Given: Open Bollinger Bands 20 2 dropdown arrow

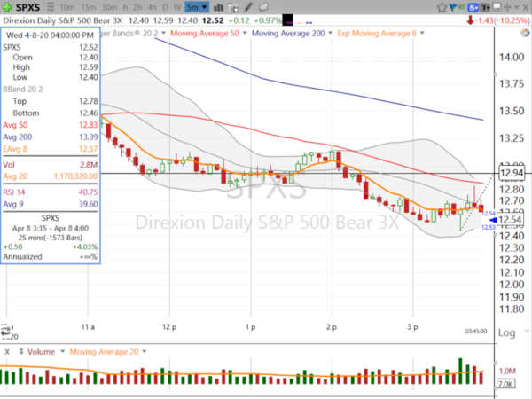Looking at the screenshot, I should 163,34.
